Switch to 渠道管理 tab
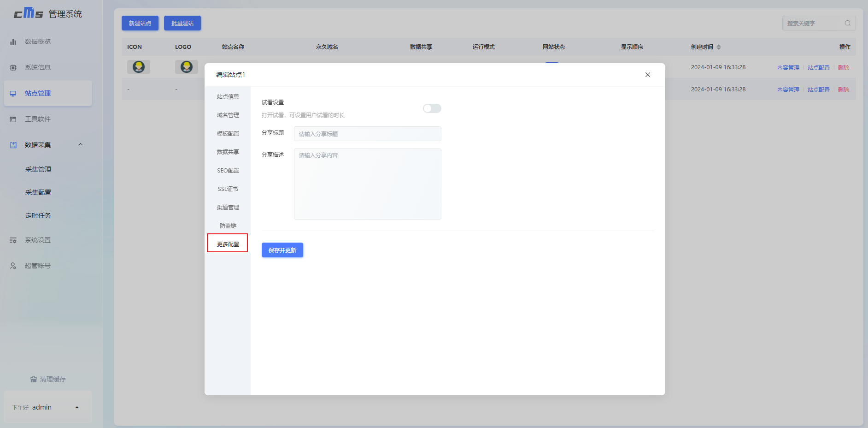Screen dimensions: 868x428 [x=228, y=207]
